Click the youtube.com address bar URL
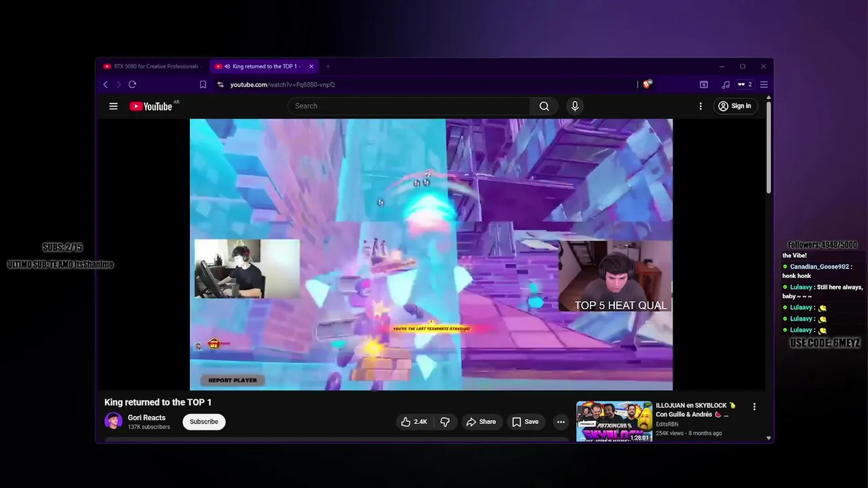The height and width of the screenshot is (488, 868). pos(282,85)
